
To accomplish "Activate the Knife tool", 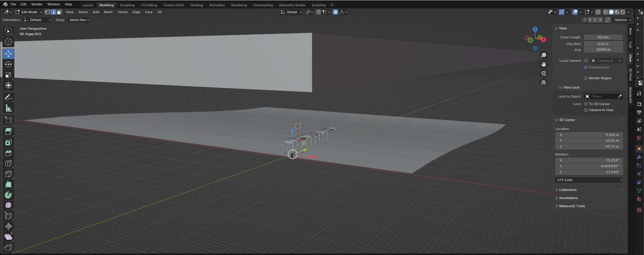I will 8,174.
